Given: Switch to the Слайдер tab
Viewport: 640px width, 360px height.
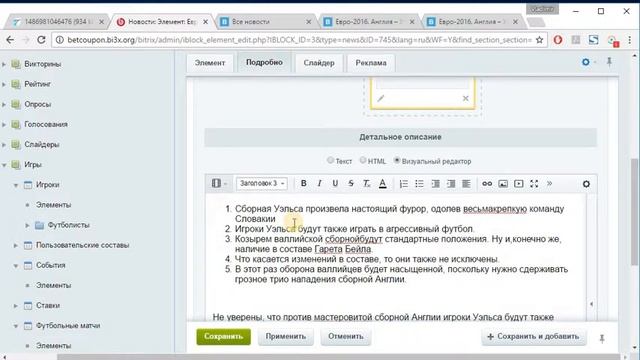Looking at the screenshot, I should [319, 63].
